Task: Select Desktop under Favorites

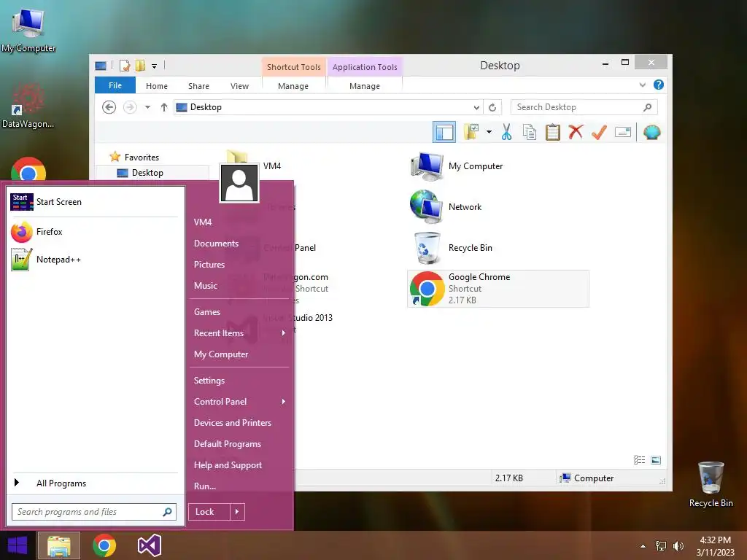Action: point(147,172)
